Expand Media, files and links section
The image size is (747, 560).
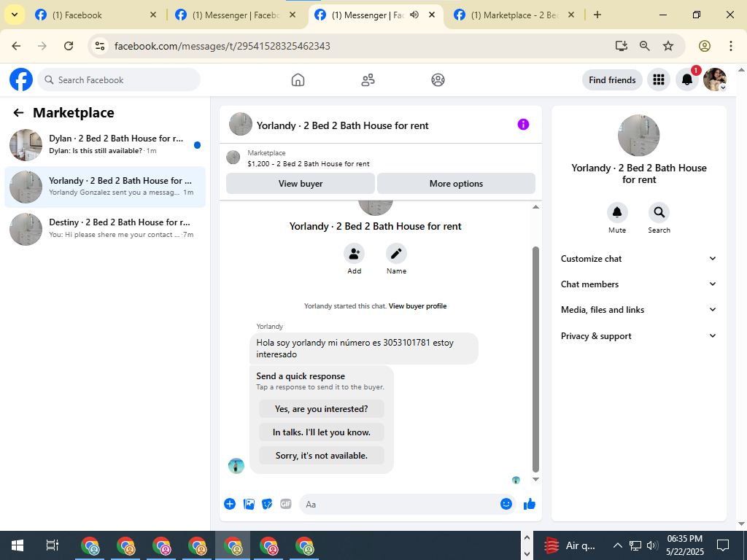[638, 309]
